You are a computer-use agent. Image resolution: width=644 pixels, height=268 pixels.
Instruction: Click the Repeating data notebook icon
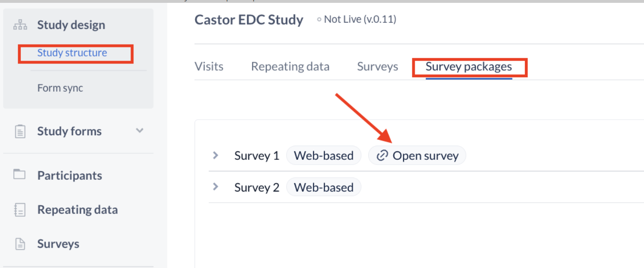pyautogui.click(x=19, y=210)
